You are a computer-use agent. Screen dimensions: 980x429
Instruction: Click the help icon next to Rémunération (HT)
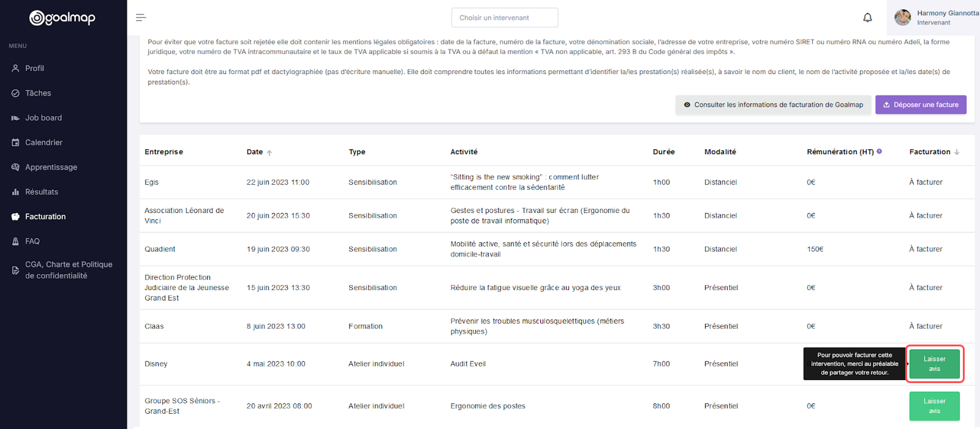point(879,151)
